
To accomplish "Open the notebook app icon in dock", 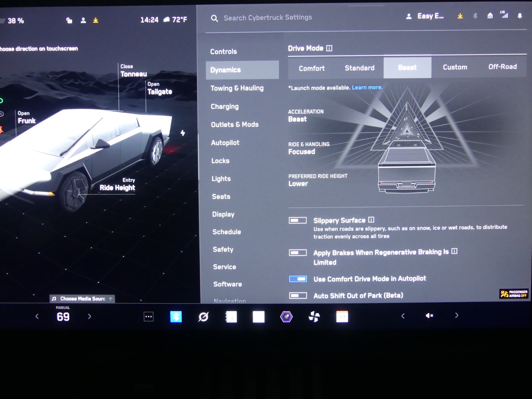I will (231, 317).
